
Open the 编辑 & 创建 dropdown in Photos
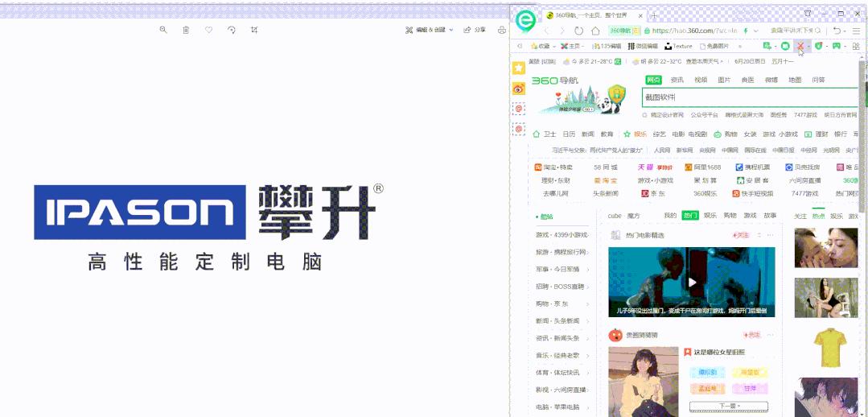pyautogui.click(x=430, y=30)
